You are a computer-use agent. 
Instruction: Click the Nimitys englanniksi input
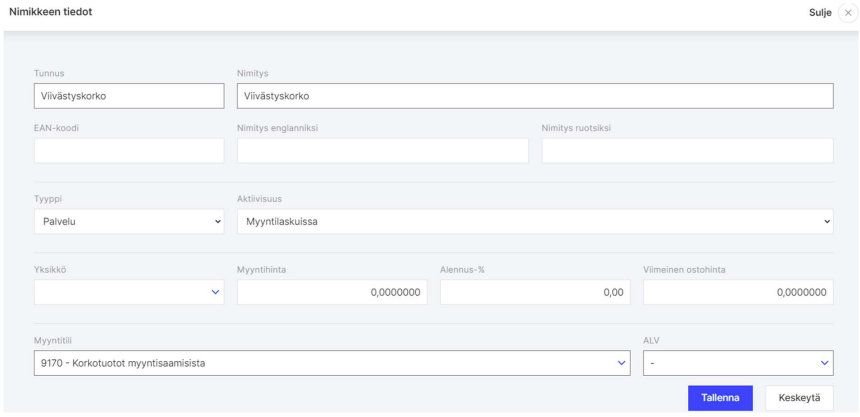click(383, 151)
